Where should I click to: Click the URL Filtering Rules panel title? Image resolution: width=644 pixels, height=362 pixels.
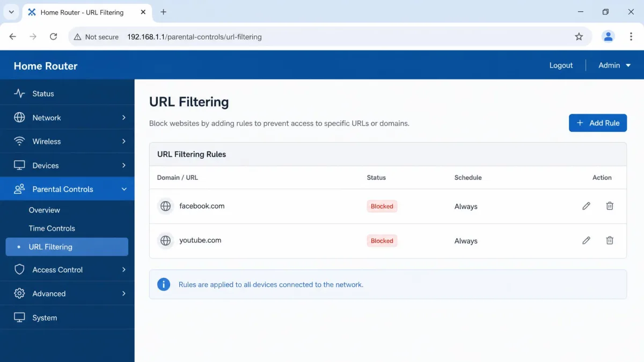point(192,154)
